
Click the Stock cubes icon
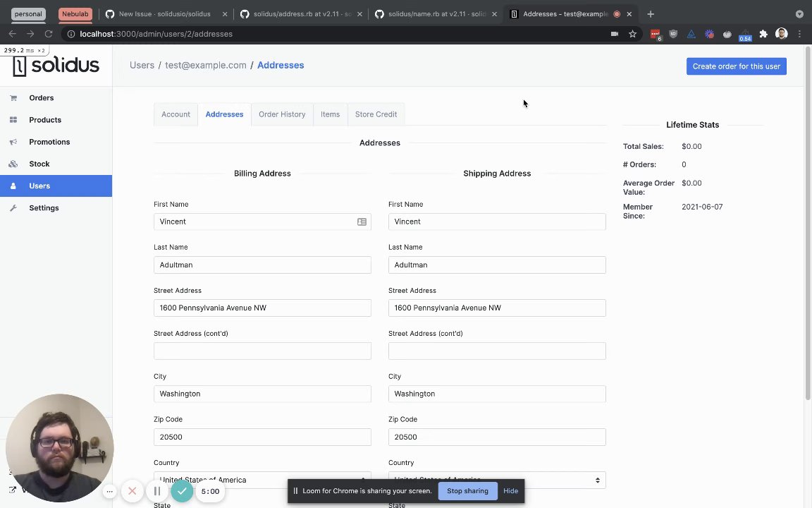coord(13,164)
